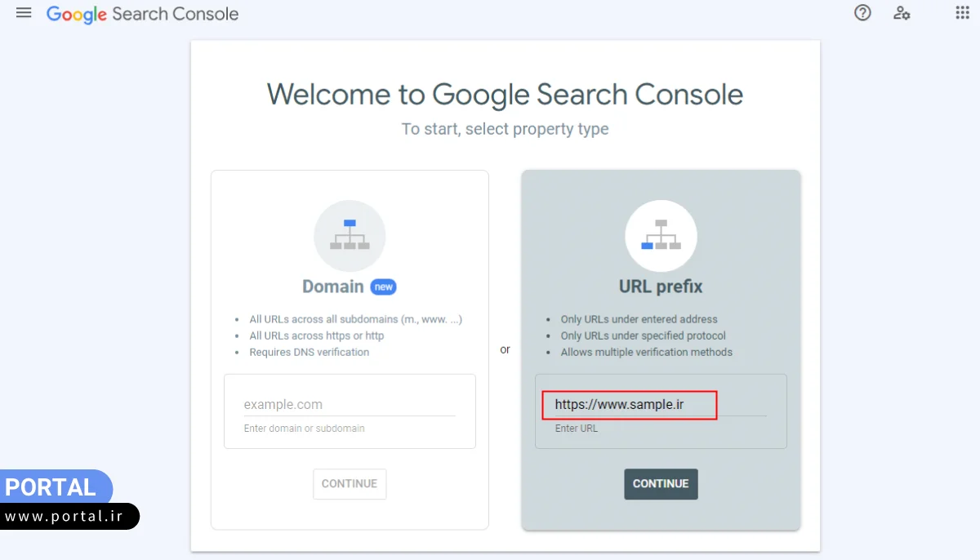
Task: Open the Google apps grid
Action: (x=962, y=13)
